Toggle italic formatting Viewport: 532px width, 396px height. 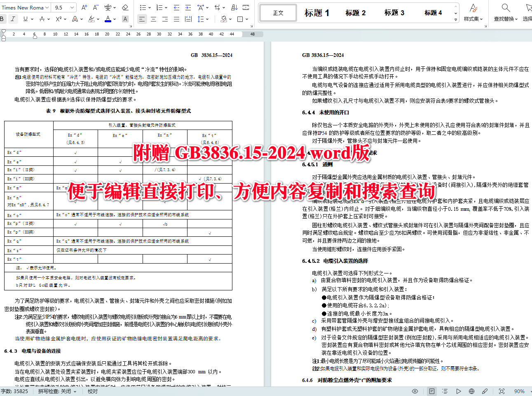coord(13,19)
